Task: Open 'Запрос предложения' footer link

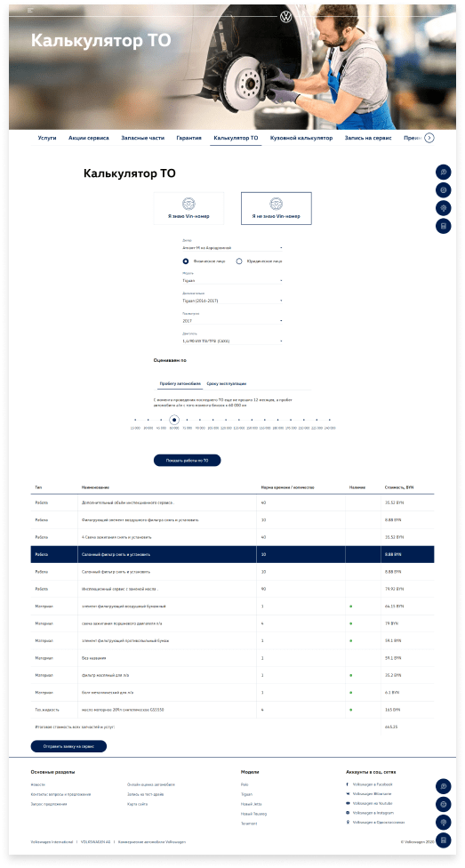Action: [49, 804]
